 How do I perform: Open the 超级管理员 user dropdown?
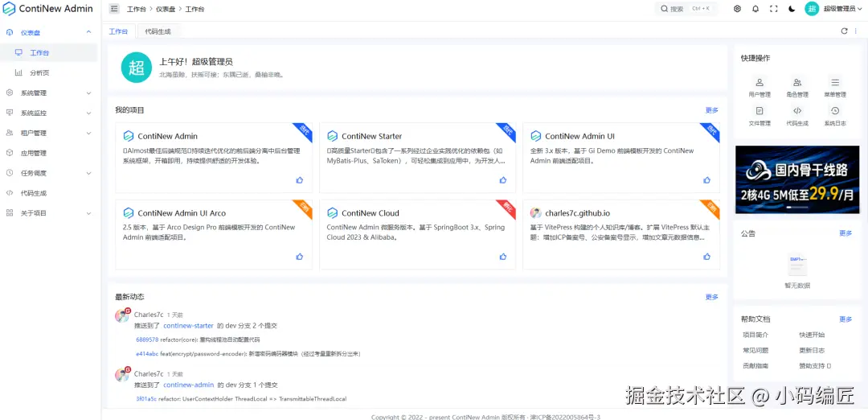842,9
